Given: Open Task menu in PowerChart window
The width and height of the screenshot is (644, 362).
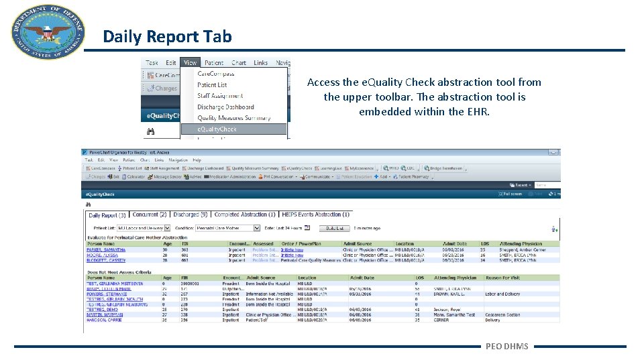Looking at the screenshot, I should click(89, 160).
